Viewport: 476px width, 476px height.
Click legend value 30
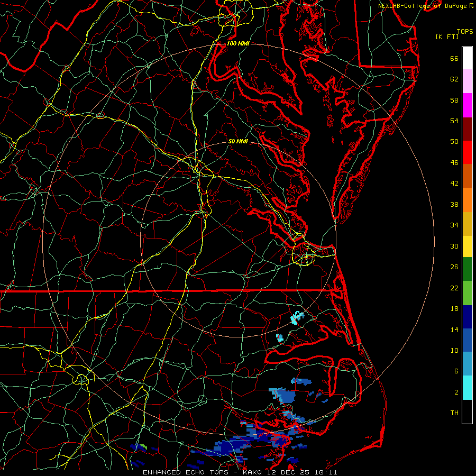pos(454,246)
